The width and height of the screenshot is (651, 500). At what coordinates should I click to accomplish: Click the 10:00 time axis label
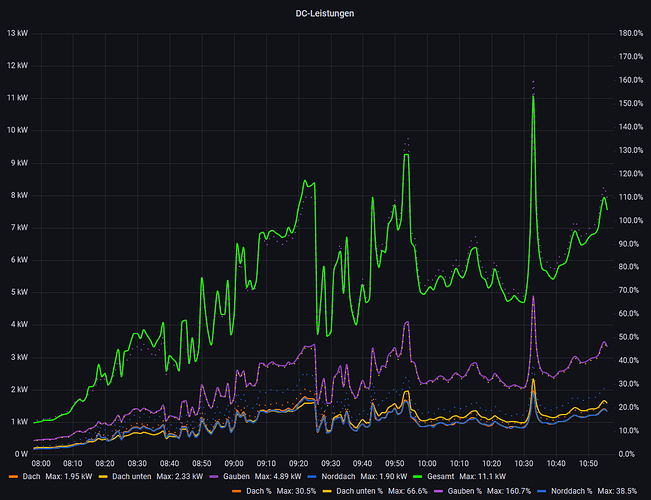click(427, 463)
